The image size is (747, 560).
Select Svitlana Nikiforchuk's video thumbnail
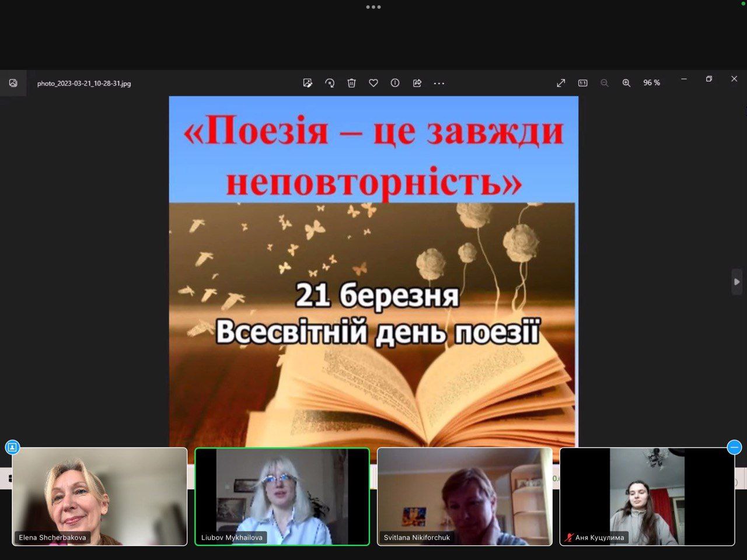pos(465,496)
